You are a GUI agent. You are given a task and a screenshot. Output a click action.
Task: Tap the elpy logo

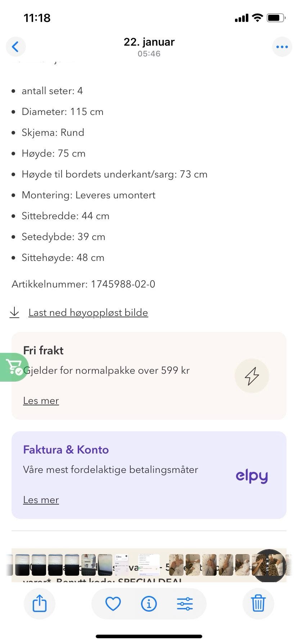click(x=252, y=476)
